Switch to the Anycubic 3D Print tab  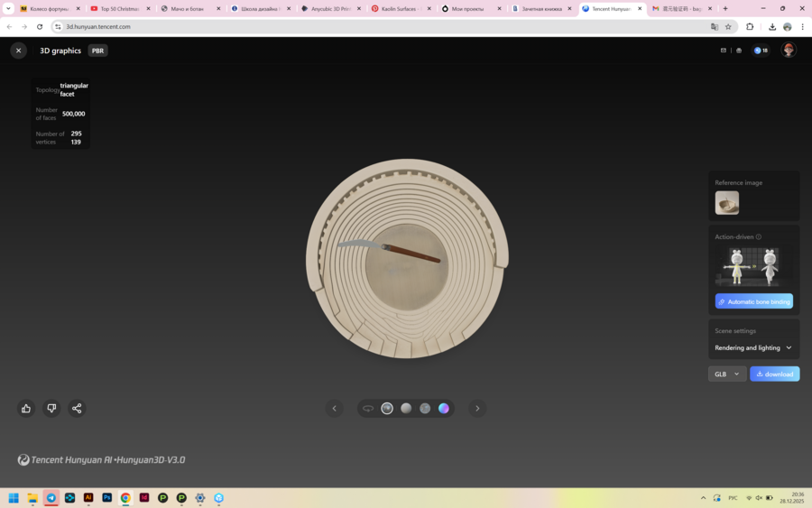(x=330, y=9)
